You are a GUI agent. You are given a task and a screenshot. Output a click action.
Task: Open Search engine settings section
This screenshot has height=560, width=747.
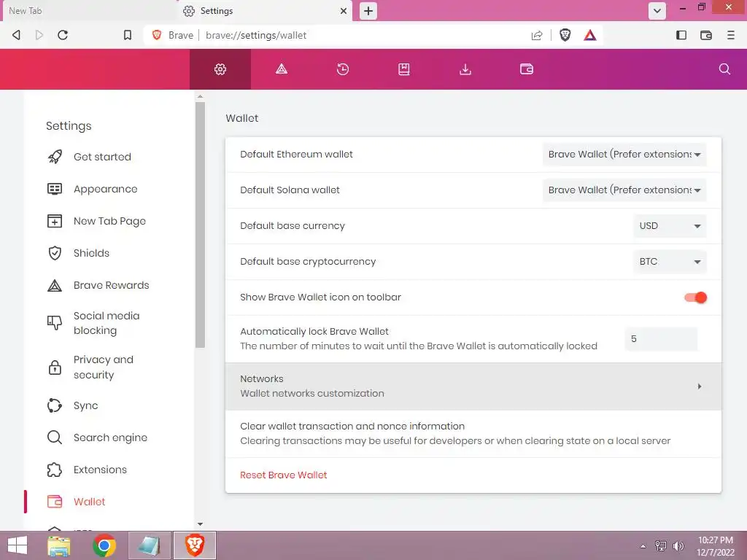[97, 437]
